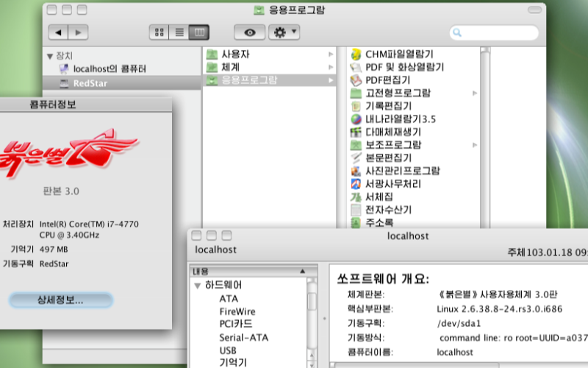Open 고전형프로그람 folder icon
The image size is (588, 368).
(356, 93)
